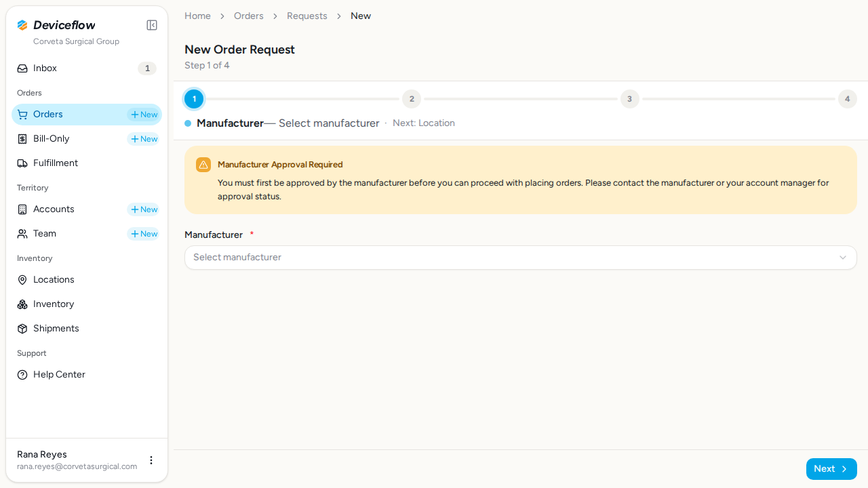Go to Requests breadcrumb
Screen dimensions: 868x488
click(x=307, y=16)
